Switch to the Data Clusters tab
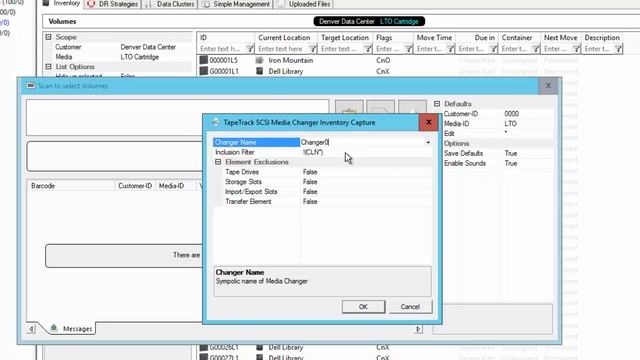 (x=170, y=4)
